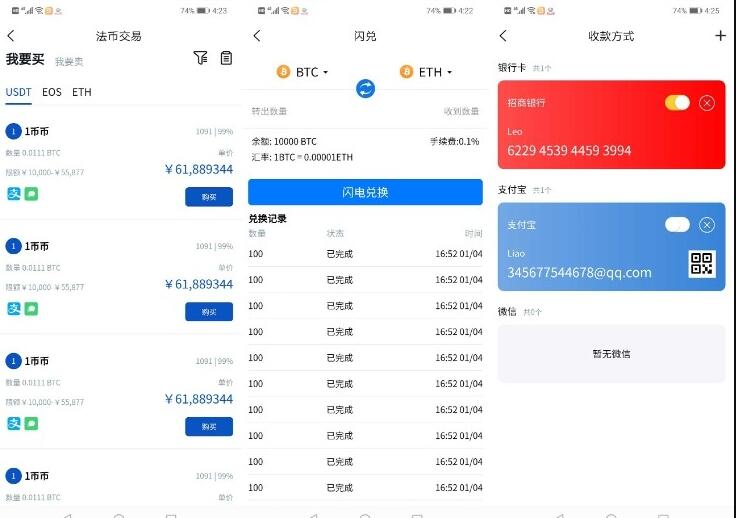Toggle off the 招商银行 card switch
This screenshot has height=518, width=736.
coord(677,103)
